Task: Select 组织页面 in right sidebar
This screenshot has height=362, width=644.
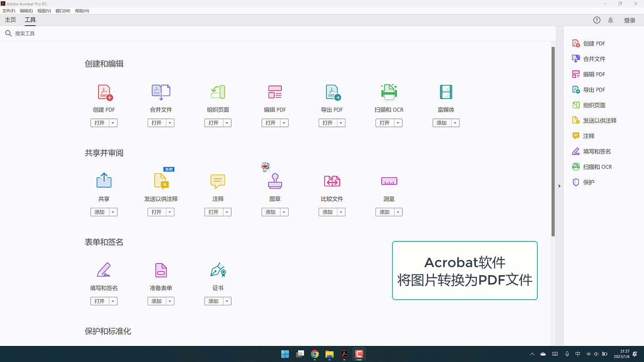Action: [589, 105]
